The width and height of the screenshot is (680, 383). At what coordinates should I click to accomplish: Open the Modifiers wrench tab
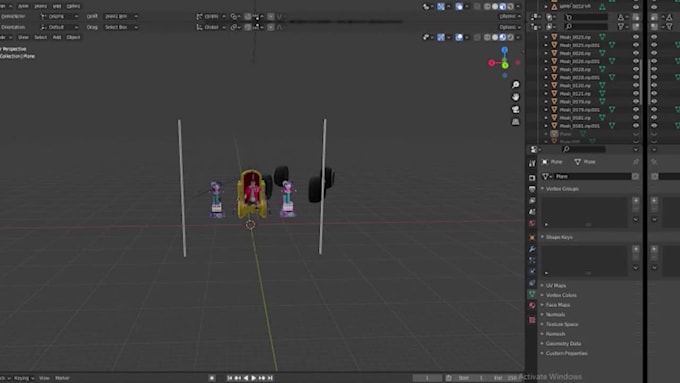click(x=532, y=249)
